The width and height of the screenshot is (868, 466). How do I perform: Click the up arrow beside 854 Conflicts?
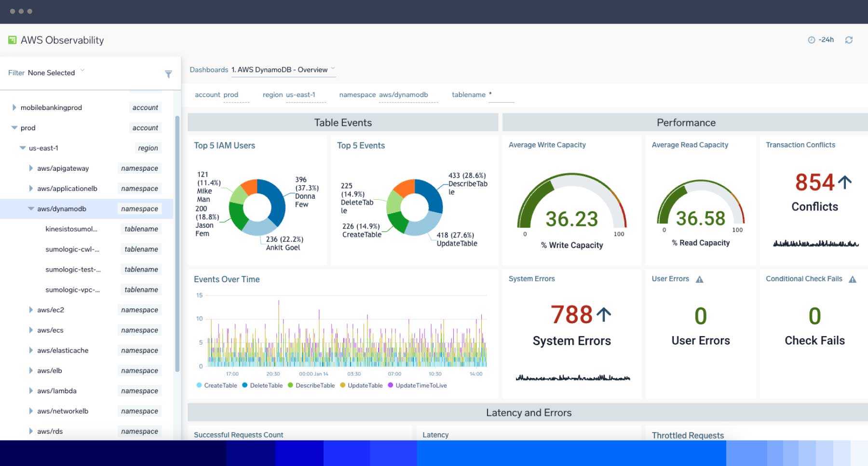(845, 182)
